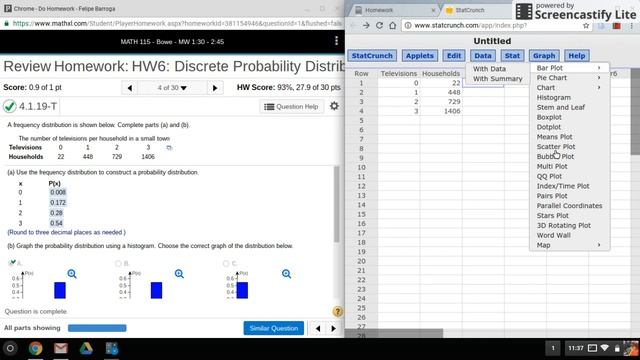Select the cell containing 1406
Screen dimensions: 640x360
coord(441,111)
